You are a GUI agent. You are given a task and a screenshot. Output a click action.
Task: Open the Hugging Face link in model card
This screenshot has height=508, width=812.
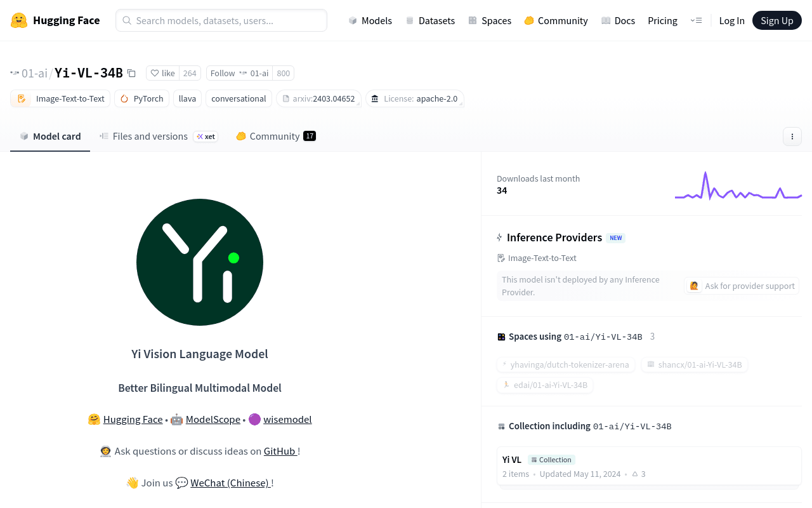point(133,419)
